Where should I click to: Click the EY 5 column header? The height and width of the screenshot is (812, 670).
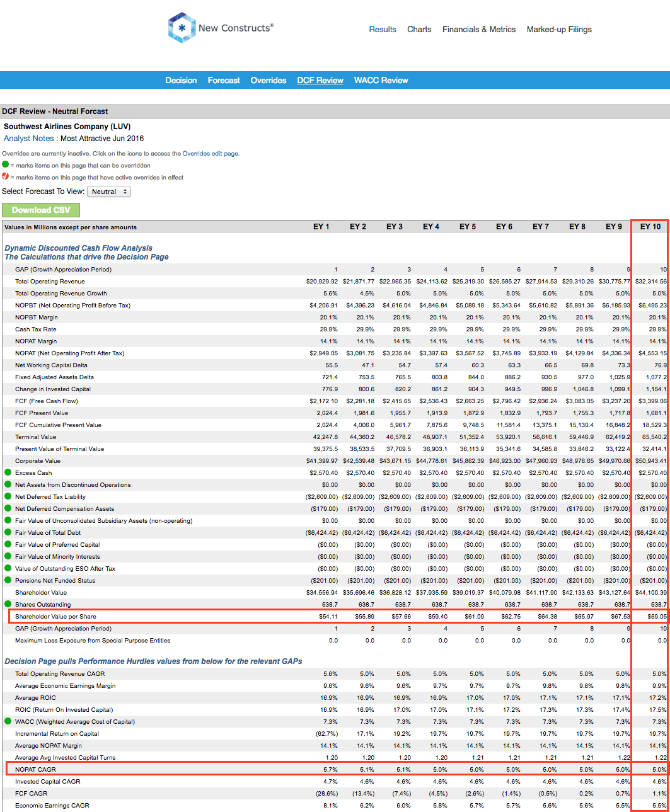point(468,227)
